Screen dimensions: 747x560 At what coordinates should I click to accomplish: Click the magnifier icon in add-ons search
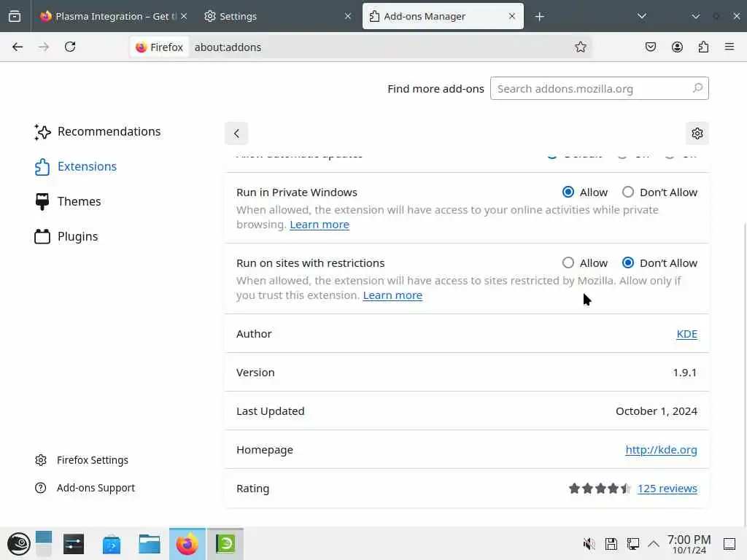pyautogui.click(x=697, y=88)
